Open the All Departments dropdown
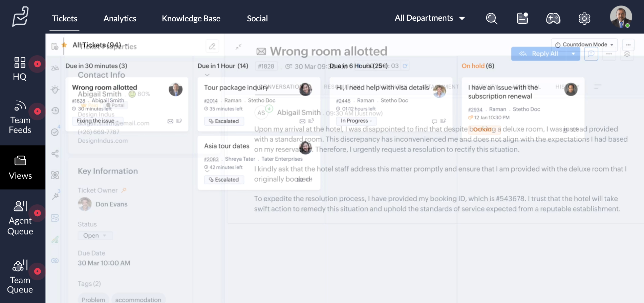Image resolution: width=644 pixels, height=303 pixels. tap(430, 18)
